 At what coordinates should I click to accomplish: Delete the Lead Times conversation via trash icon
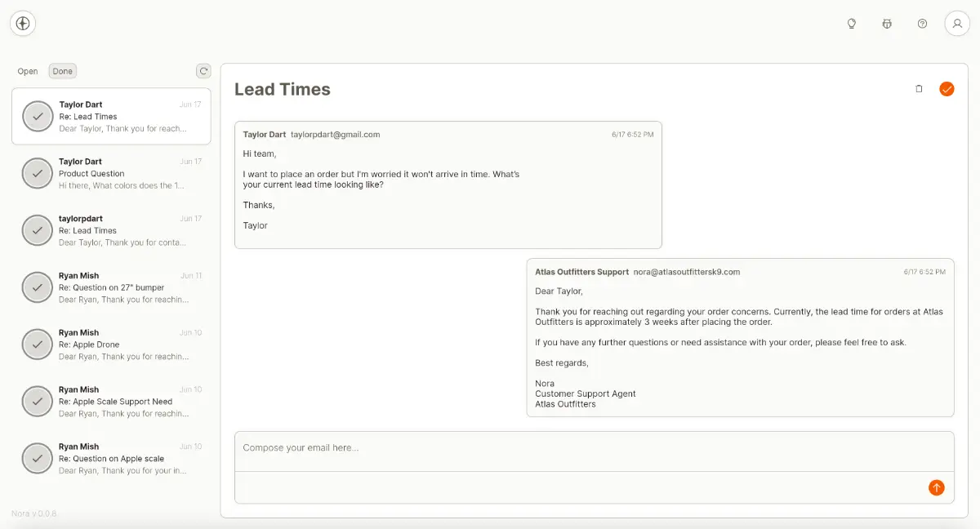click(x=919, y=89)
